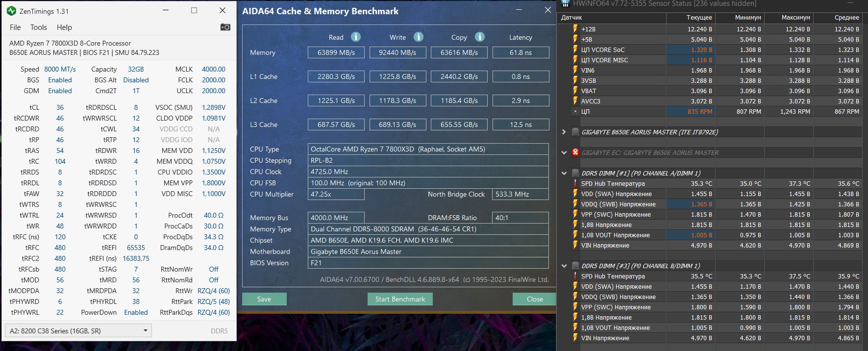Click the ProcOdt 40.0 Ω value
This screenshot has width=868, height=351.
214,215
